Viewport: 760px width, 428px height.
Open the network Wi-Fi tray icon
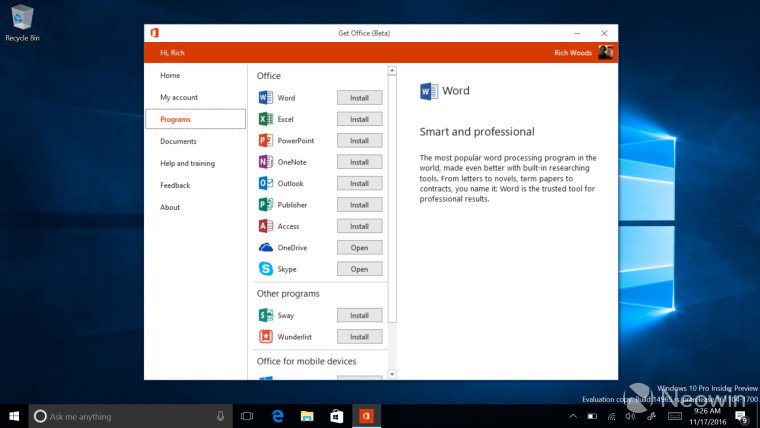[612, 416]
